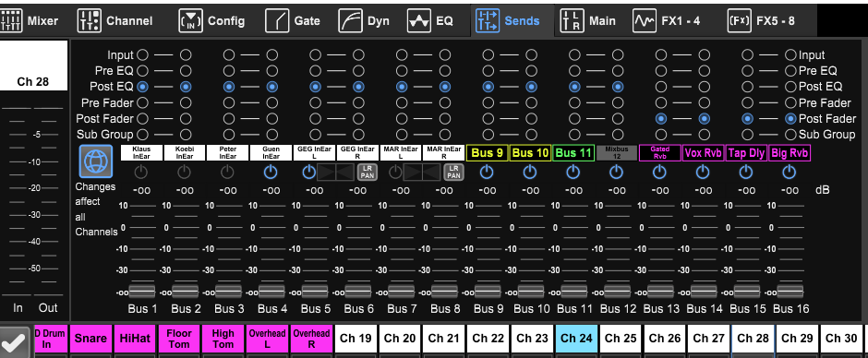Screen dimensions: 868x358
Task: Disable the Gated Rvb send power icon
Action: point(659,173)
